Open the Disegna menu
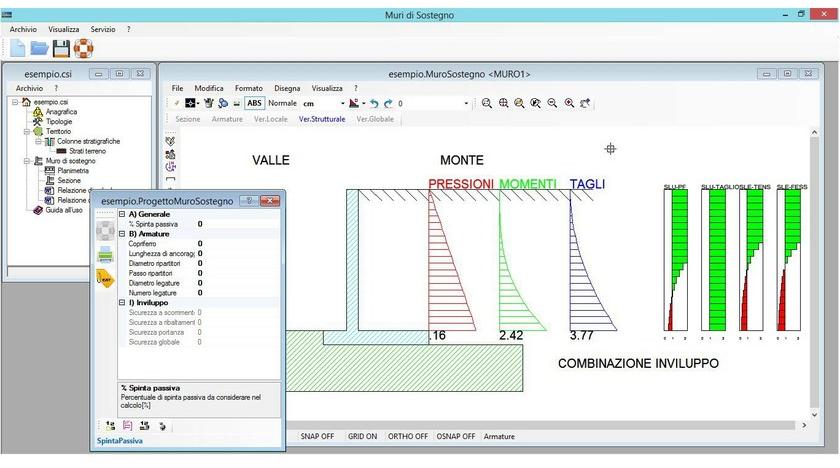 point(287,88)
